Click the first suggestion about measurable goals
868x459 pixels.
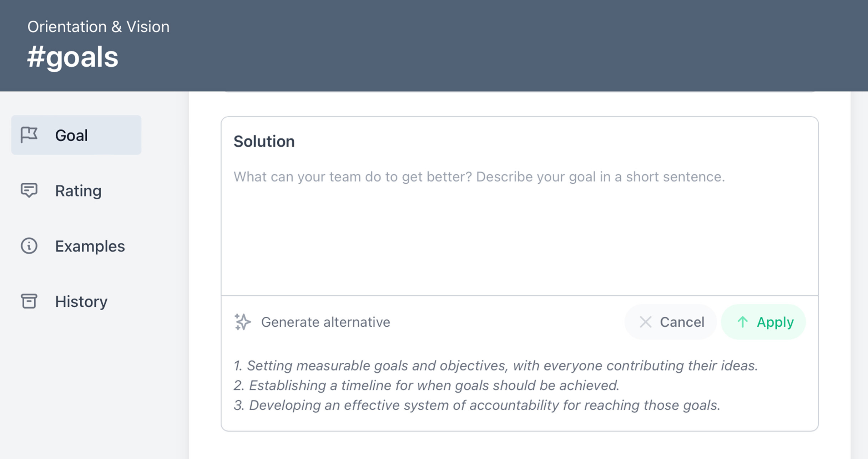[x=496, y=366]
